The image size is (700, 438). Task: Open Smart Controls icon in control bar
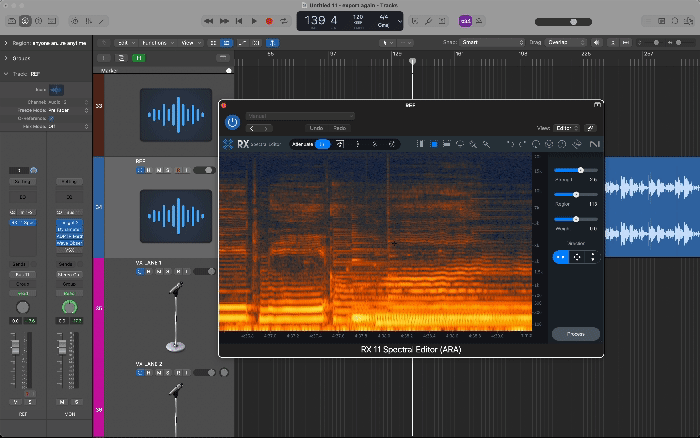[x=75, y=21]
